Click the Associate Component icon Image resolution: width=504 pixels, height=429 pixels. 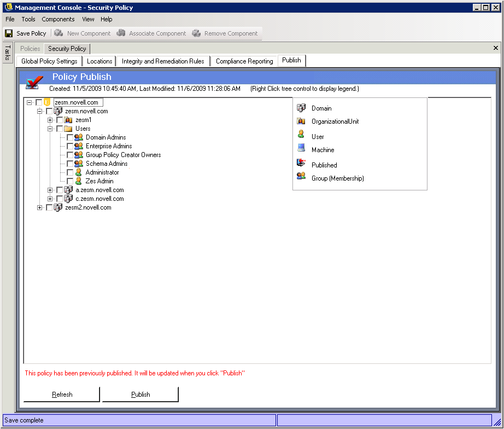point(121,33)
